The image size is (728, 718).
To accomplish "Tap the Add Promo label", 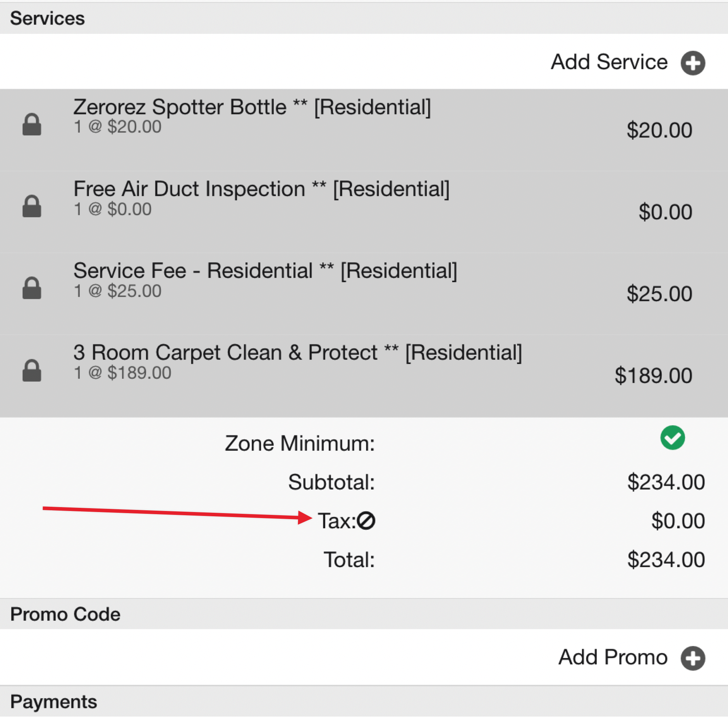I will click(613, 657).
